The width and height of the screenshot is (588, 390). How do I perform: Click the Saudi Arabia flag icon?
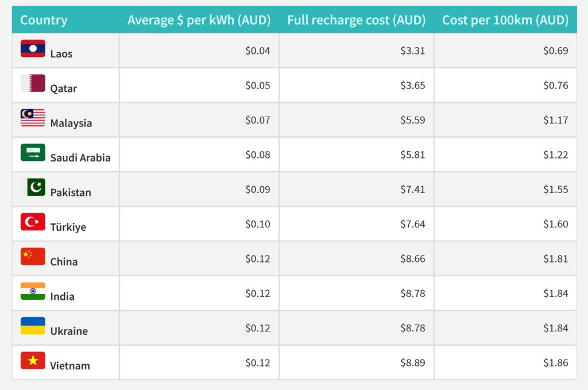click(x=33, y=152)
